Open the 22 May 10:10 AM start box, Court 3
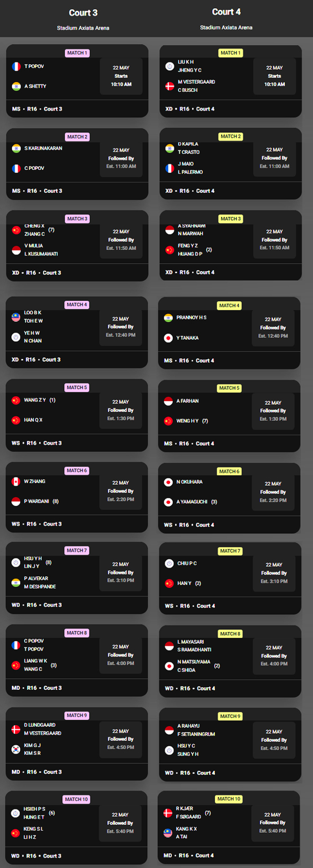The image size is (313, 868). click(121, 76)
